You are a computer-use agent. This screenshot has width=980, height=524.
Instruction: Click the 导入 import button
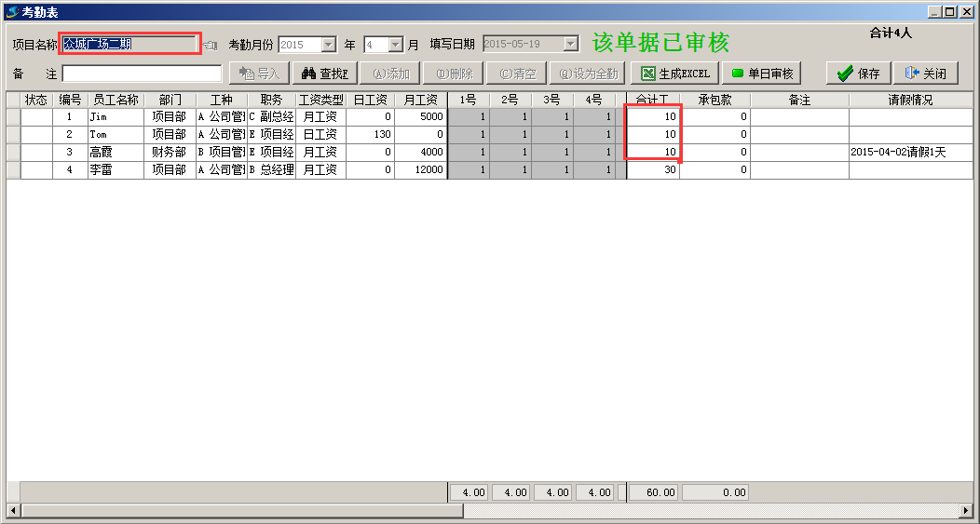point(259,74)
